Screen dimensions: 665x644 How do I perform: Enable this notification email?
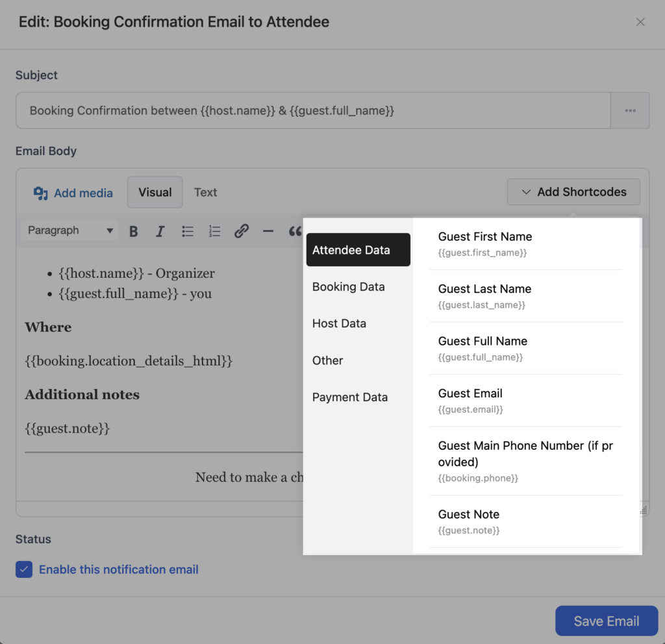pyautogui.click(x=24, y=569)
